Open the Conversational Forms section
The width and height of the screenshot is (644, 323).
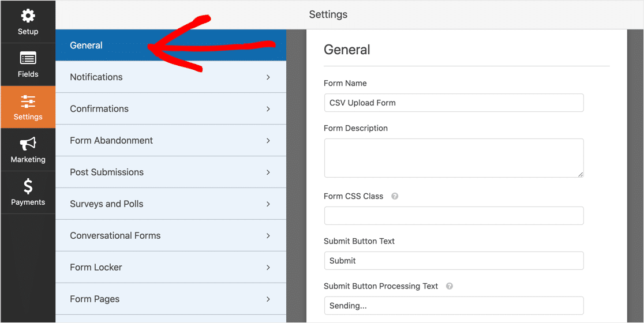coord(171,235)
